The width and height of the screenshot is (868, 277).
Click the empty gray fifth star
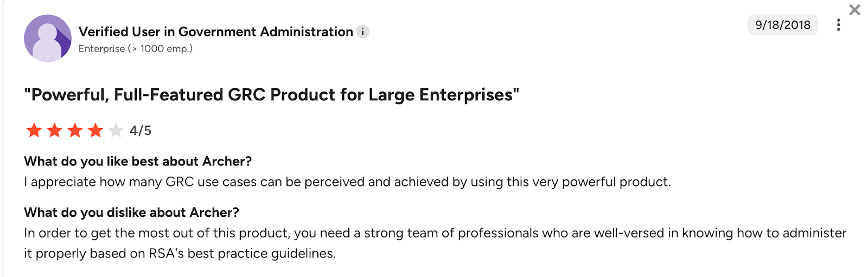click(x=116, y=130)
